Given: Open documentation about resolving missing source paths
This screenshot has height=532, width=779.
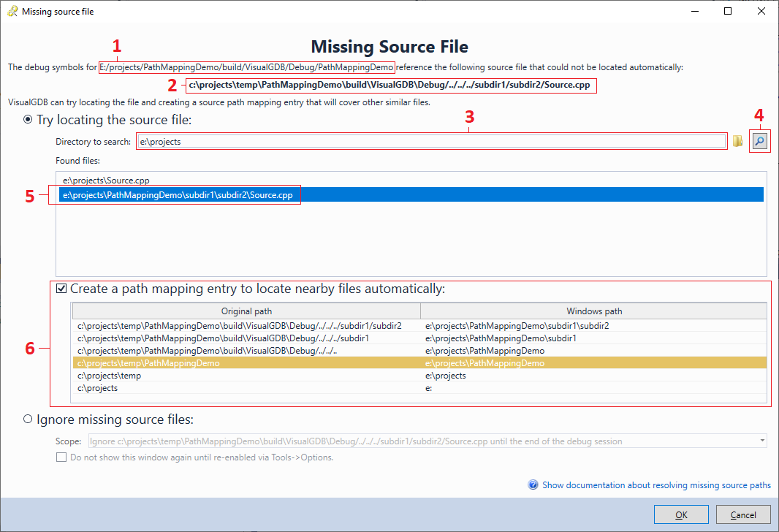Looking at the screenshot, I should click(x=656, y=484).
